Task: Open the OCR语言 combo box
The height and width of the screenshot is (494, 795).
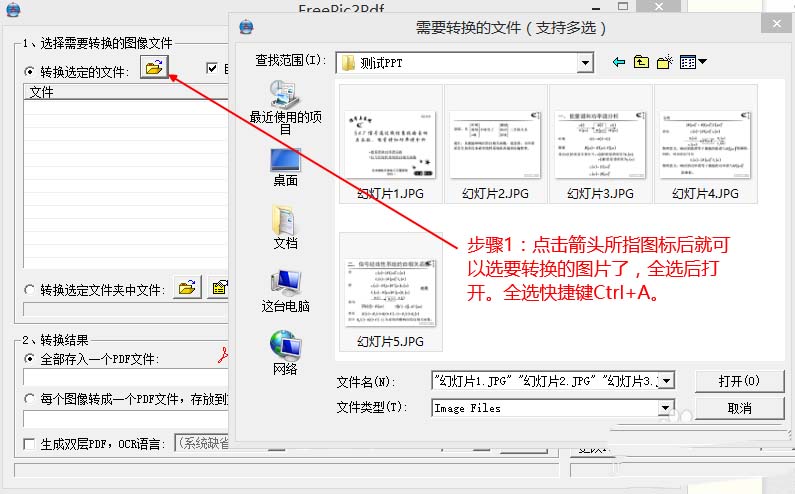Action: click(x=202, y=443)
